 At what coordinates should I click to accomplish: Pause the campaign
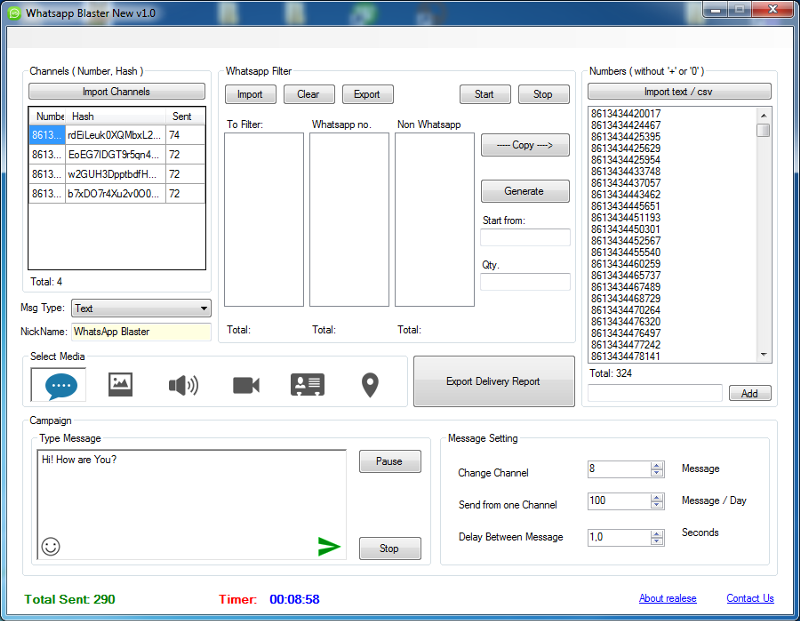[390, 461]
